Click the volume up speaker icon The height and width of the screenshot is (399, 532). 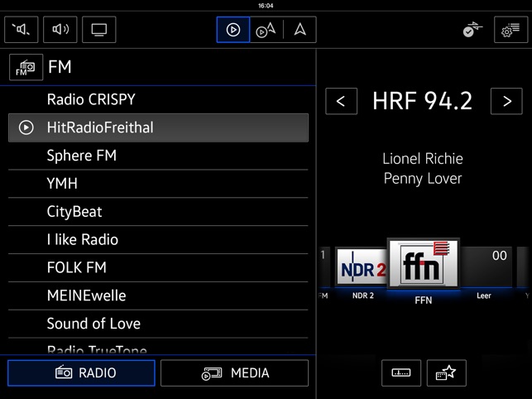[60, 30]
